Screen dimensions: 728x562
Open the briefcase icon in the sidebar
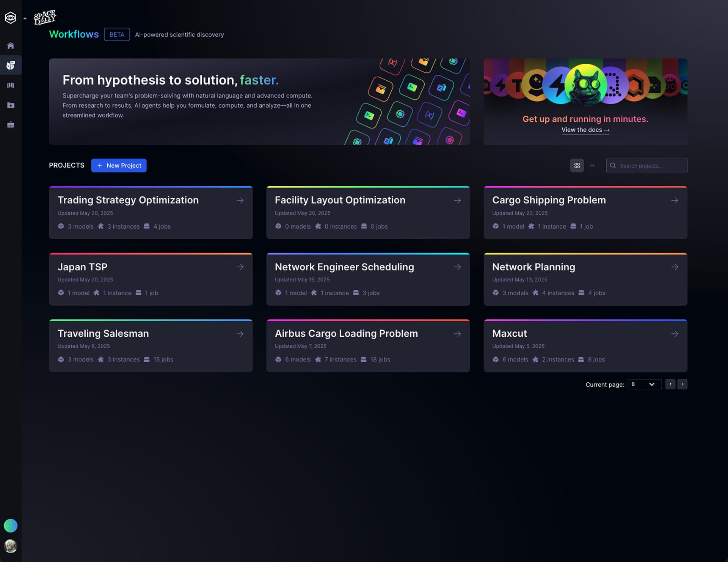[11, 124]
